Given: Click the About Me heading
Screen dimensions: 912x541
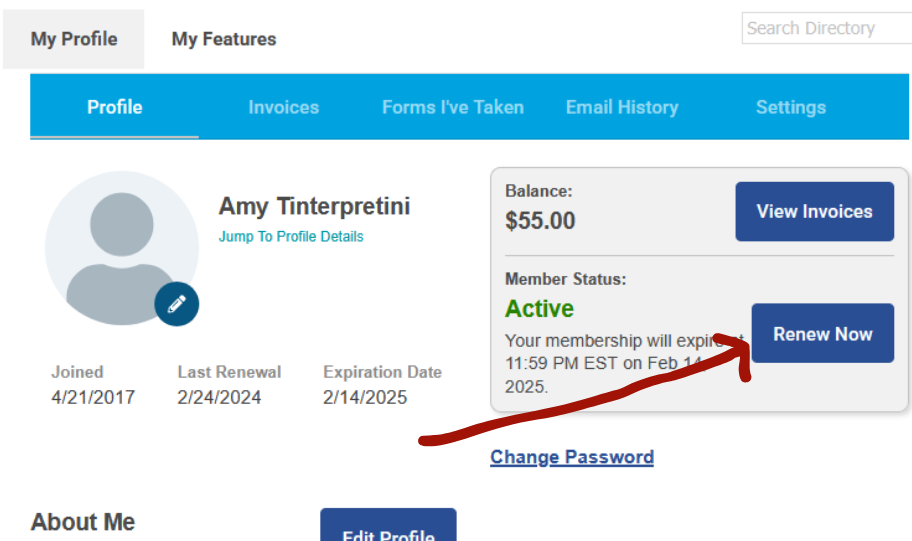Looking at the screenshot, I should point(83,522).
